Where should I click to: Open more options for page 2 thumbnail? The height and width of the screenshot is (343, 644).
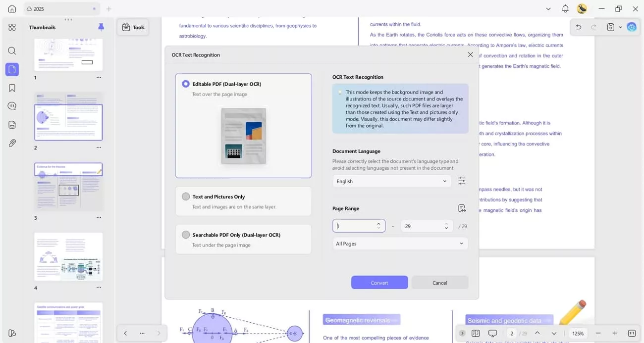click(x=99, y=147)
